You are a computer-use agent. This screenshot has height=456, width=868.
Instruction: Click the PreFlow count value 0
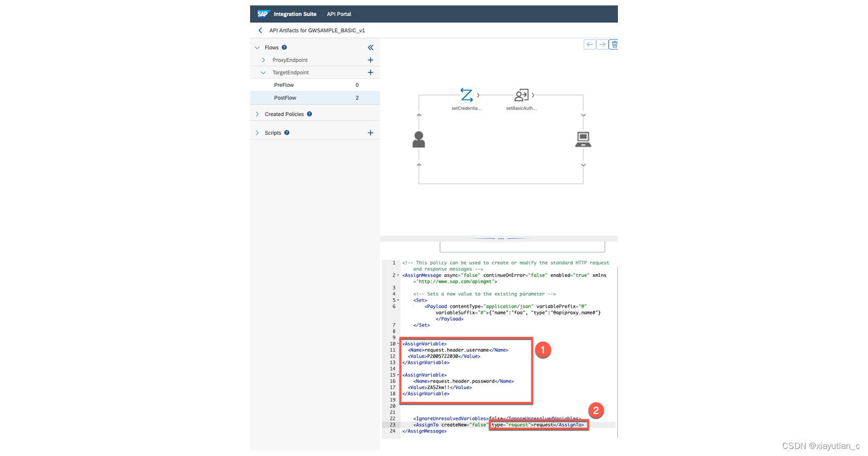tap(357, 85)
